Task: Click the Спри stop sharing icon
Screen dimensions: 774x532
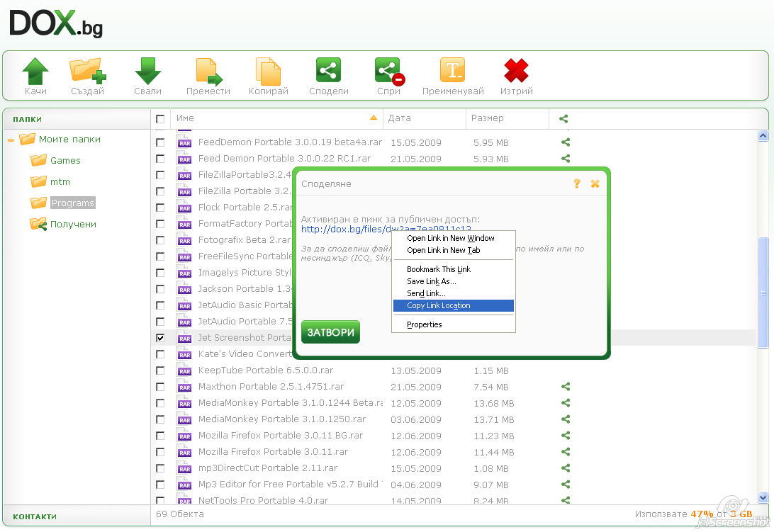Action: 389,72
